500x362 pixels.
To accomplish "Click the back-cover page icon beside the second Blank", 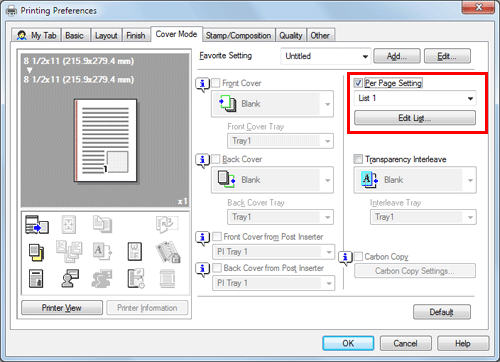I will coord(227,179).
